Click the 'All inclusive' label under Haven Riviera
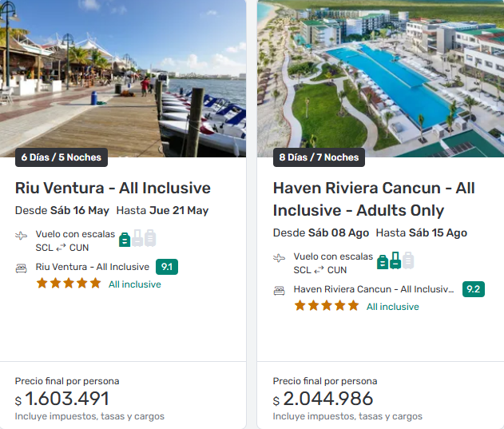The width and height of the screenshot is (504, 429). pos(393,307)
